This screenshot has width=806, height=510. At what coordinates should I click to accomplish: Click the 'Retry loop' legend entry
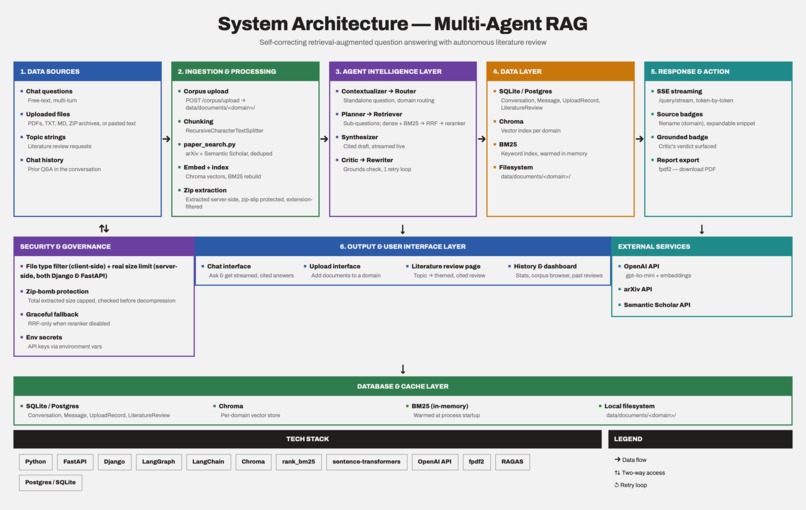tap(631, 485)
